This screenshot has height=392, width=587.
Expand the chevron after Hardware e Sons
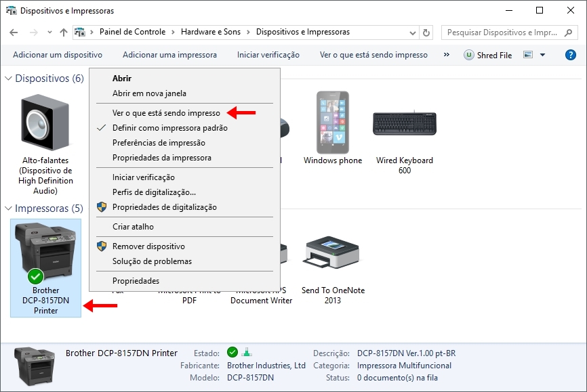point(248,32)
